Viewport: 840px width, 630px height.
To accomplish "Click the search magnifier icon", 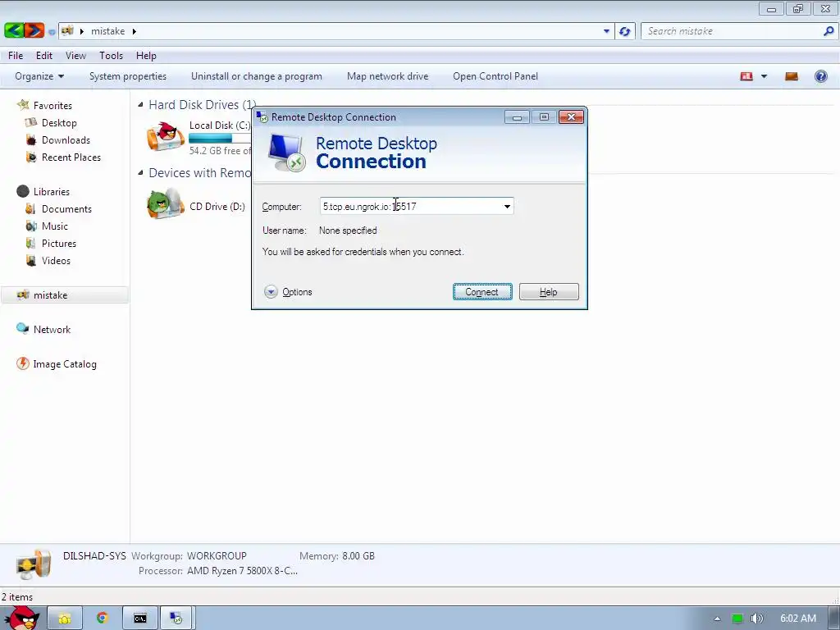I will (829, 31).
